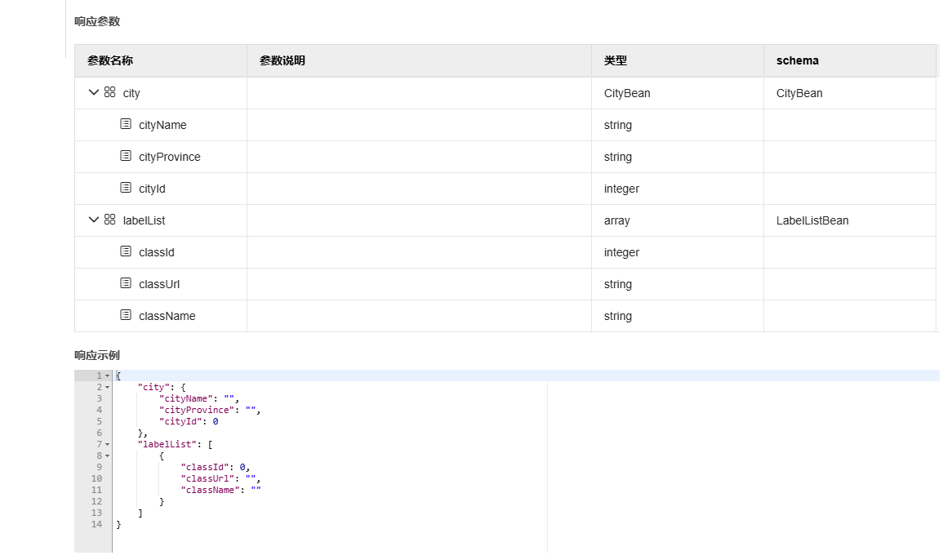Fold the "city" block at line 2
Image resolution: width=943 pixels, height=560 pixels.
pyautogui.click(x=107, y=387)
